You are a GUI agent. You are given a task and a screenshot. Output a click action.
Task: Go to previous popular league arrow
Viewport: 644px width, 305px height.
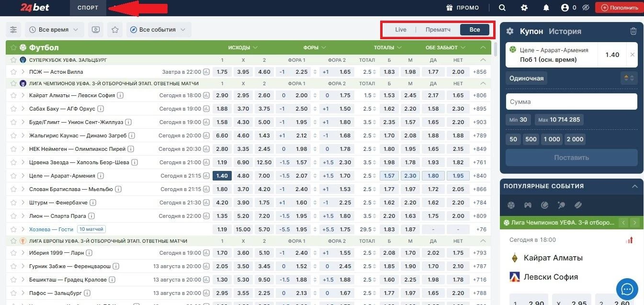(623, 223)
